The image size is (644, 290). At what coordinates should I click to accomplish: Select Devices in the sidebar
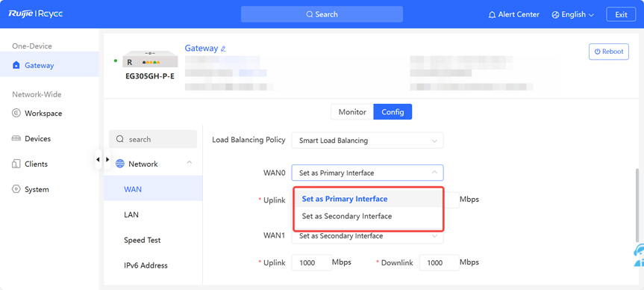(49, 138)
